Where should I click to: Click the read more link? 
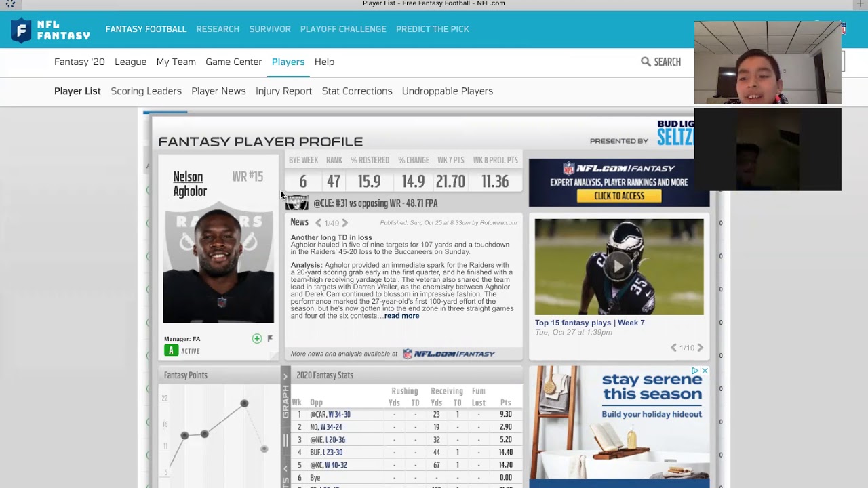401,316
